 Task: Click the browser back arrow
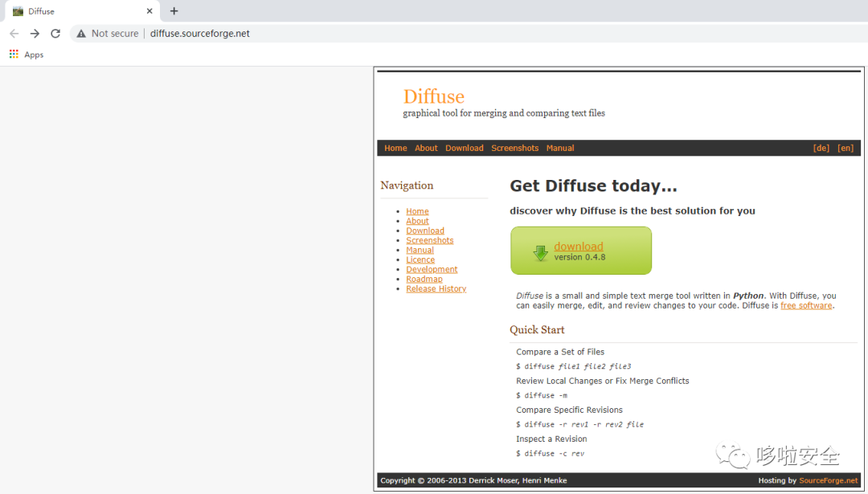(x=14, y=34)
